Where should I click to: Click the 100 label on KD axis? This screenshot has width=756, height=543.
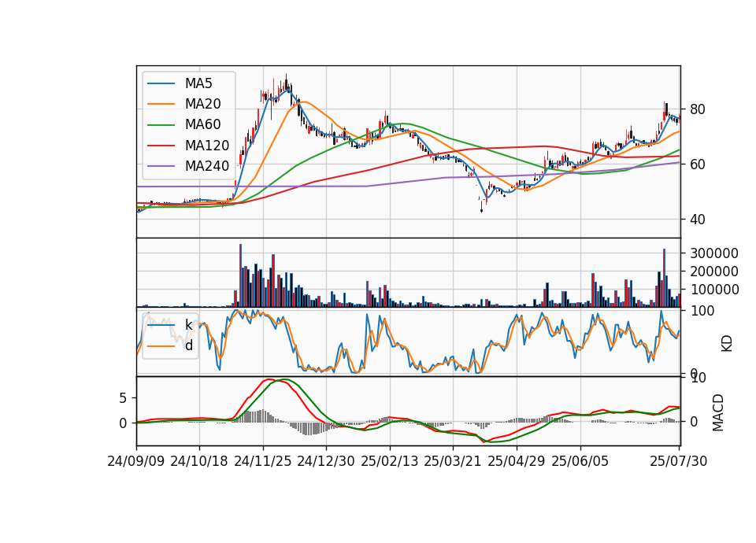(702, 311)
